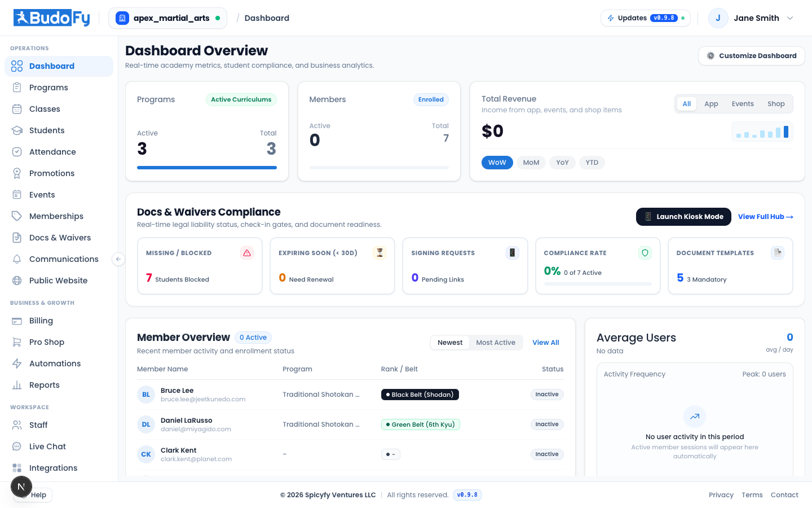The height and width of the screenshot is (508, 812).
Task: Select the WoW revenue period
Action: (x=497, y=163)
